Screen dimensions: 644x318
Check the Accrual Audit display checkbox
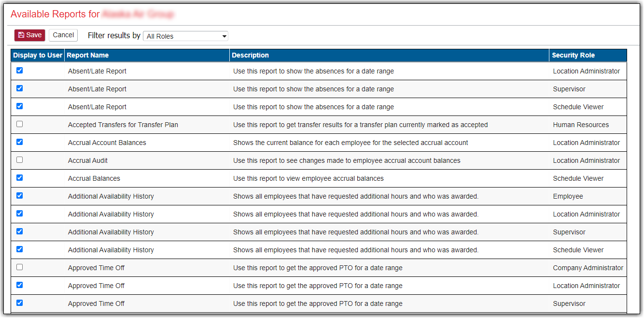click(x=19, y=160)
